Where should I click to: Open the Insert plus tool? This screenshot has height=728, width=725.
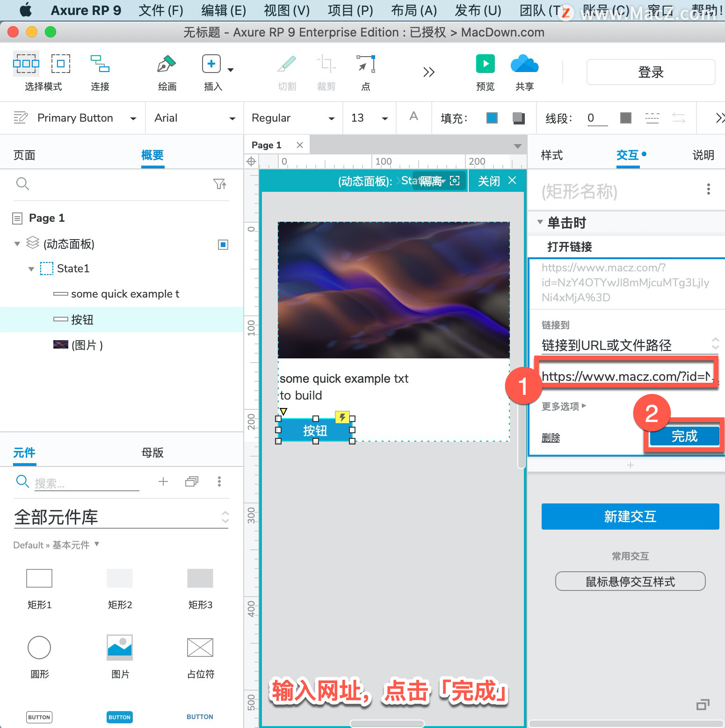(x=211, y=64)
